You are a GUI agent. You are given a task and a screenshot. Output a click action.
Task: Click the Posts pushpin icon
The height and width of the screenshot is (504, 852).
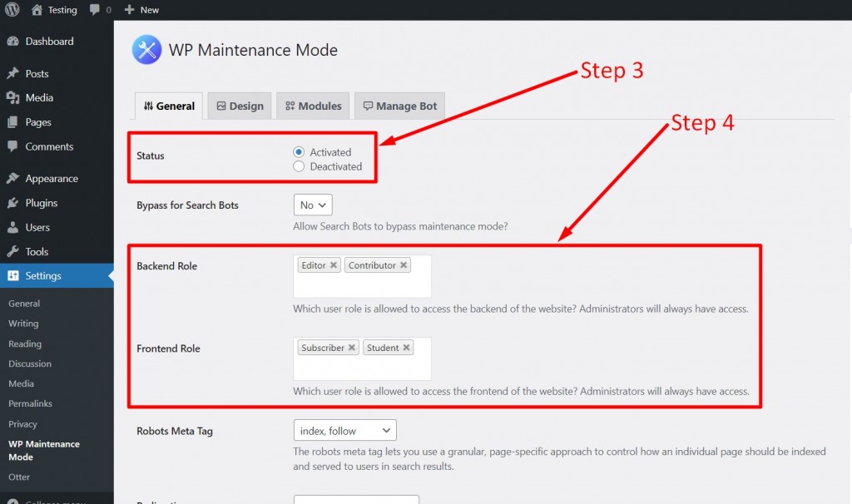[x=13, y=73]
